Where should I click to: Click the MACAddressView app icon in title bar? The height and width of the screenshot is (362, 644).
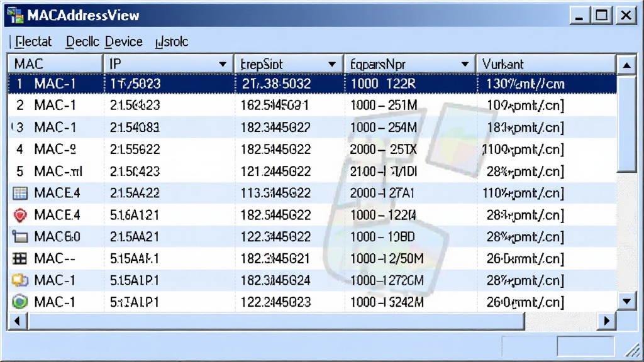click(x=16, y=15)
